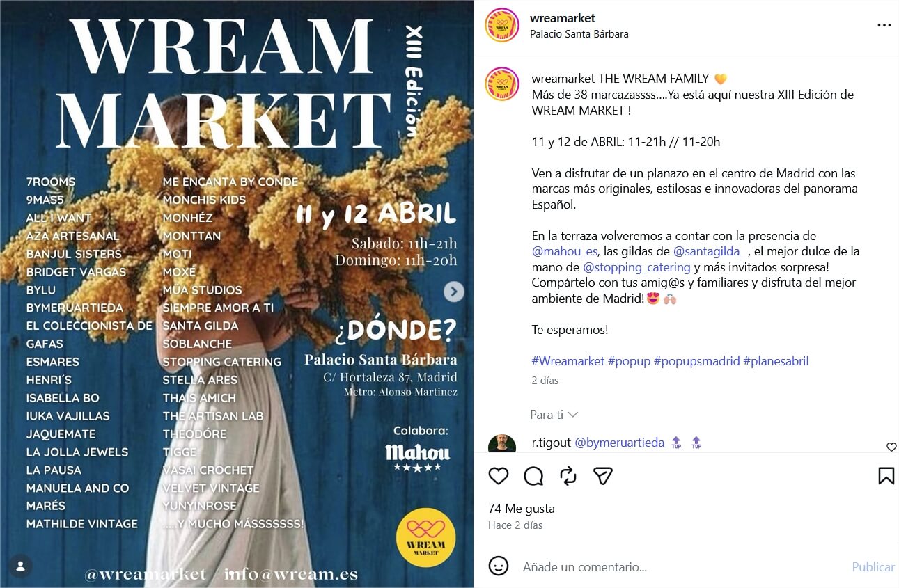Viewport: 899px width, 588px height.
Task: Open the three-dots more options menu
Action: coord(884,25)
